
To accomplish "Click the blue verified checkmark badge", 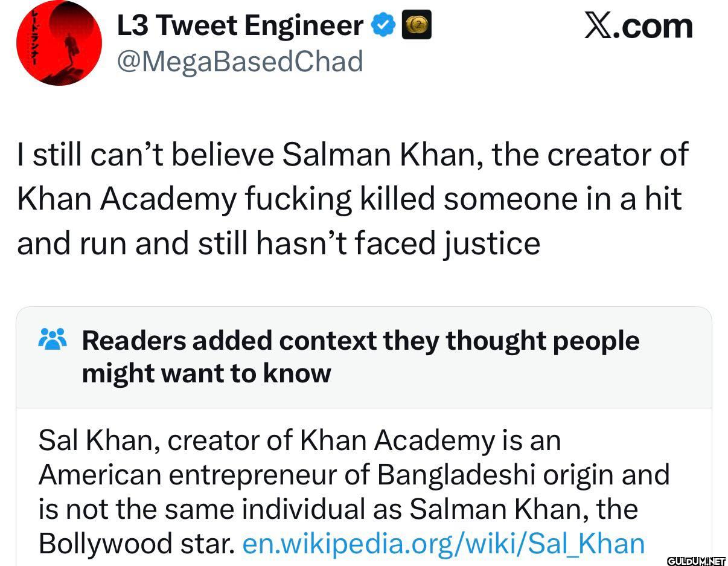I will (x=383, y=26).
